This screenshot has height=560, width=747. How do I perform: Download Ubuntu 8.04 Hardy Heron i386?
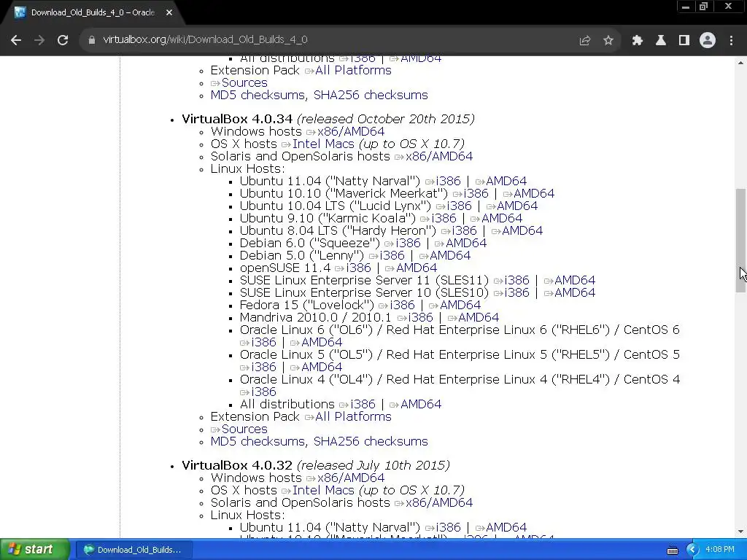pos(465,230)
